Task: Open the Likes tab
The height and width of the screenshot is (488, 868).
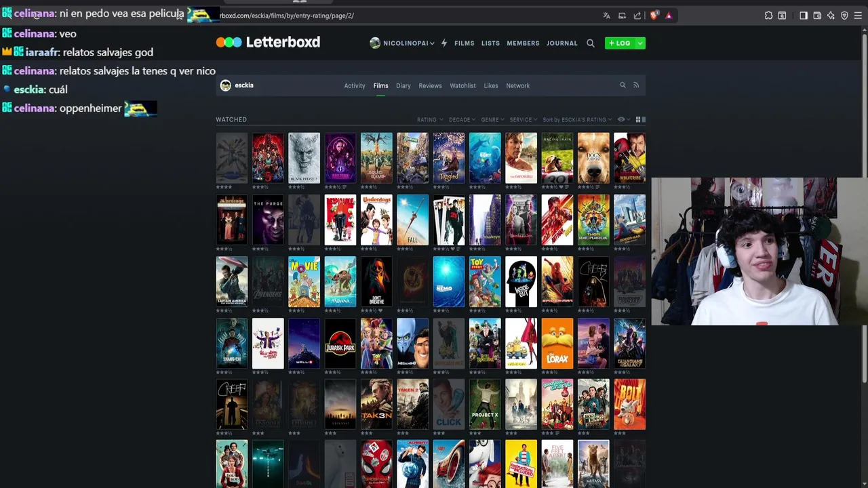Action: click(491, 85)
